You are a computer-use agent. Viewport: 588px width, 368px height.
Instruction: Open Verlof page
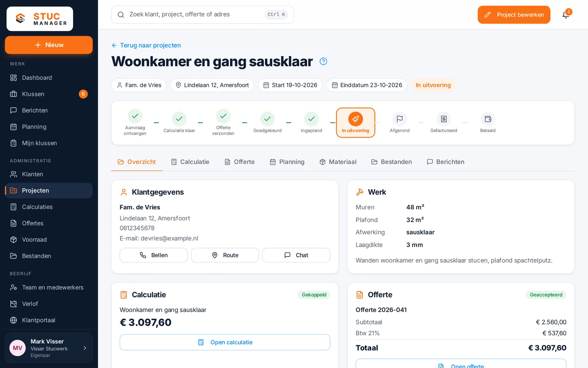49,304
